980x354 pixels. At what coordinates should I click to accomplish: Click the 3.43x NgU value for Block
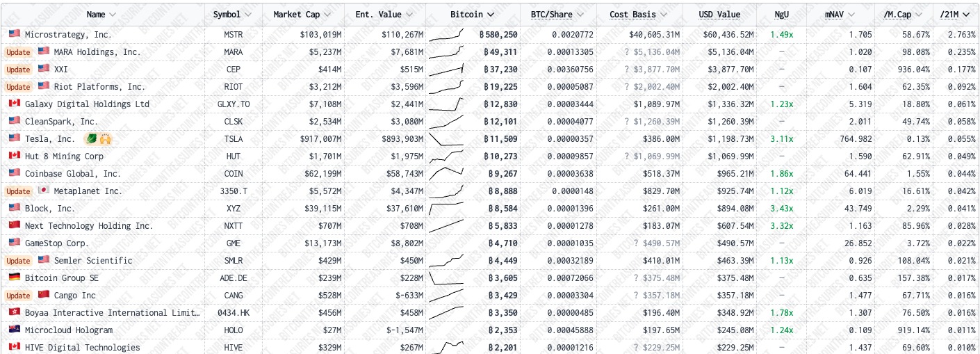781,208
